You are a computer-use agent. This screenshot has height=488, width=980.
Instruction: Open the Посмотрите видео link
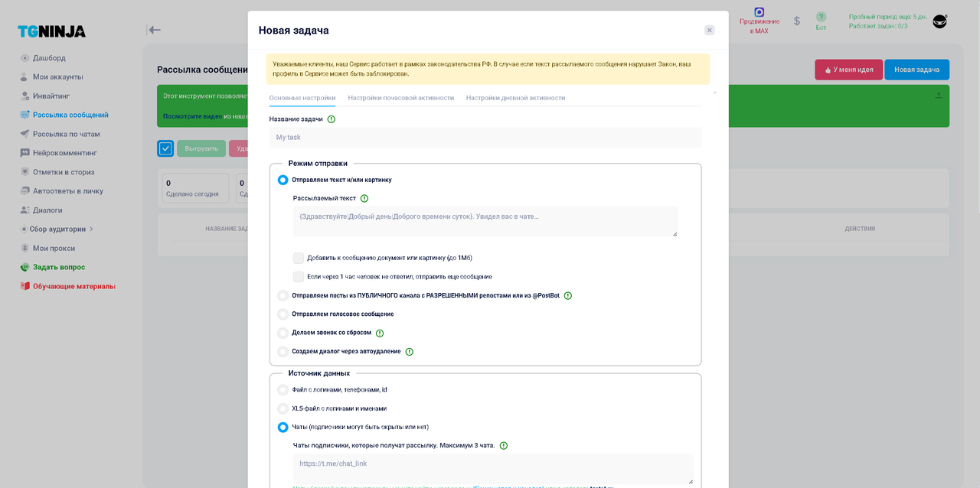pos(193,116)
